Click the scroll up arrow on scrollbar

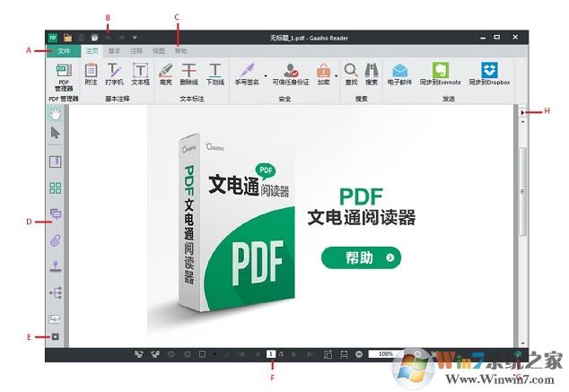(522, 122)
